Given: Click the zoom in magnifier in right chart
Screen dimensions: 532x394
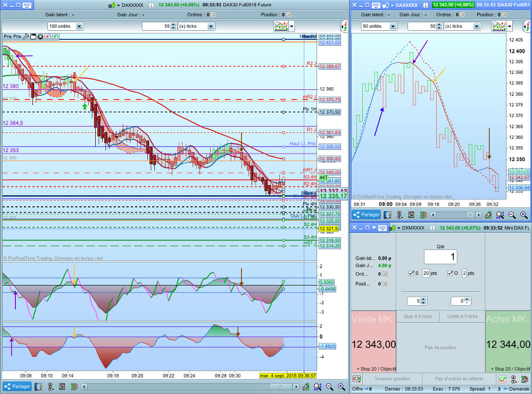Looking at the screenshot, I should (524, 215).
